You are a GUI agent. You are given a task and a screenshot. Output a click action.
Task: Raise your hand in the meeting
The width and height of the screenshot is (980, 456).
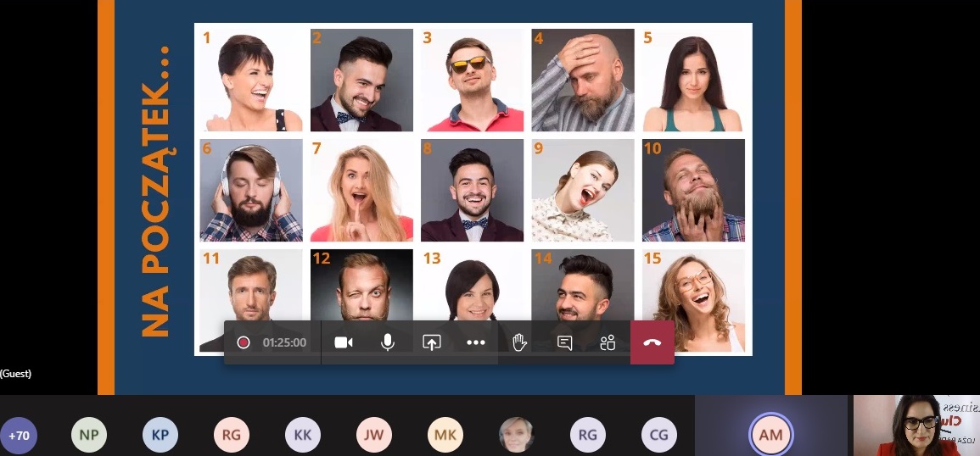click(x=520, y=342)
